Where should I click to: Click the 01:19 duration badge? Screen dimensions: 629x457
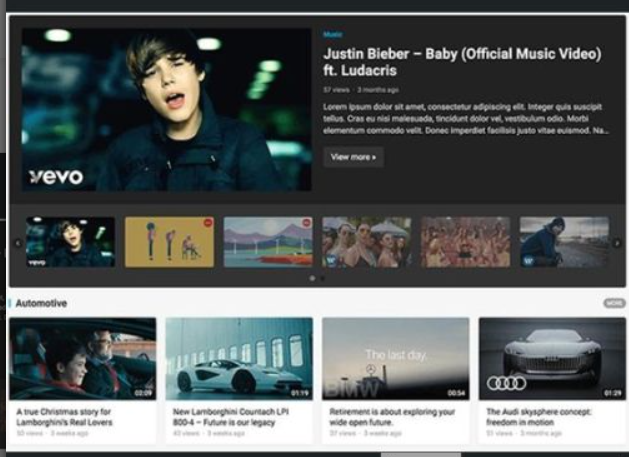pyautogui.click(x=300, y=393)
